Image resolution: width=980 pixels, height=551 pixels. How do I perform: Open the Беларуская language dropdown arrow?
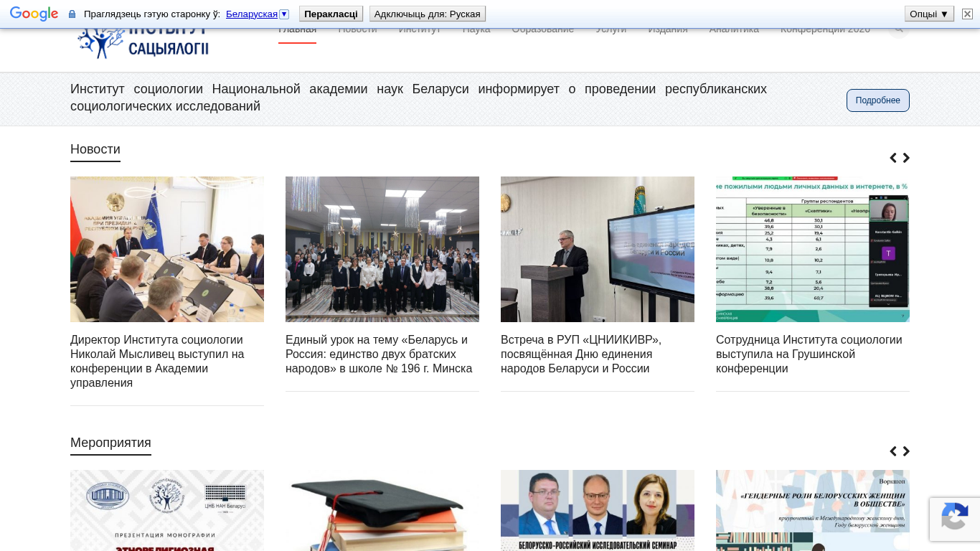[284, 14]
